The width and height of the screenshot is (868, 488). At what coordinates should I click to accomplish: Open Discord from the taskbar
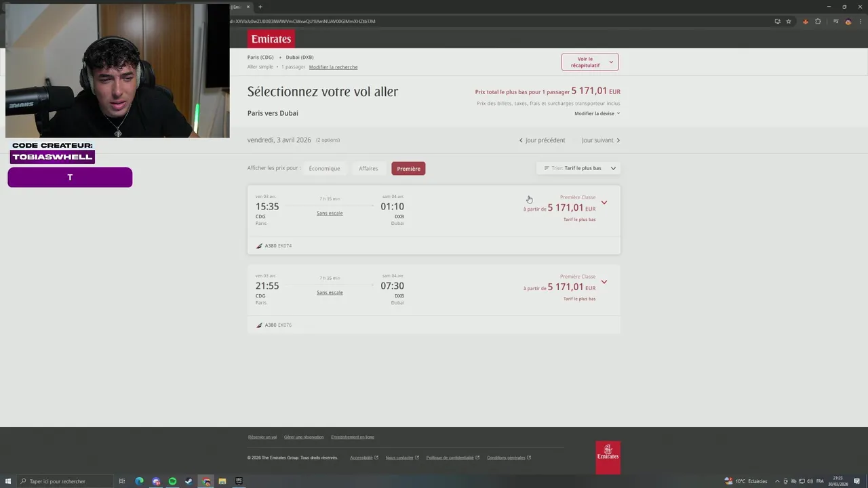(x=156, y=481)
